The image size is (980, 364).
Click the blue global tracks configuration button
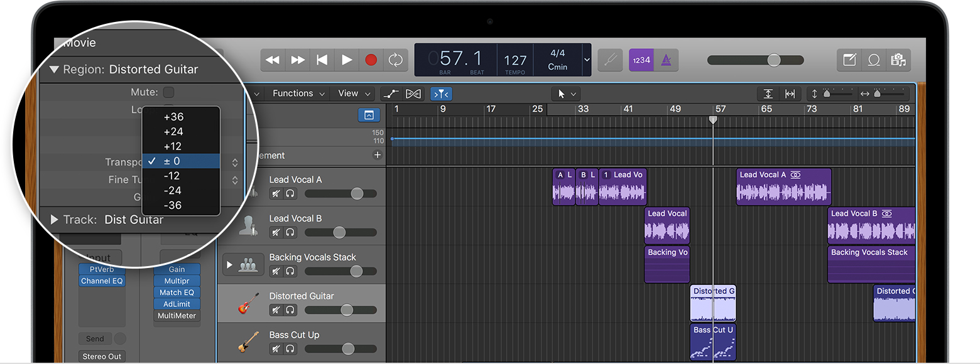coord(369,115)
